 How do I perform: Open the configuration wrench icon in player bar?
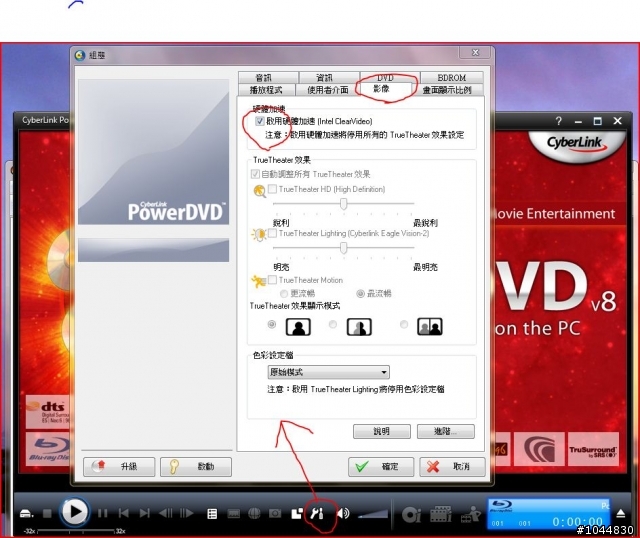tap(317, 513)
